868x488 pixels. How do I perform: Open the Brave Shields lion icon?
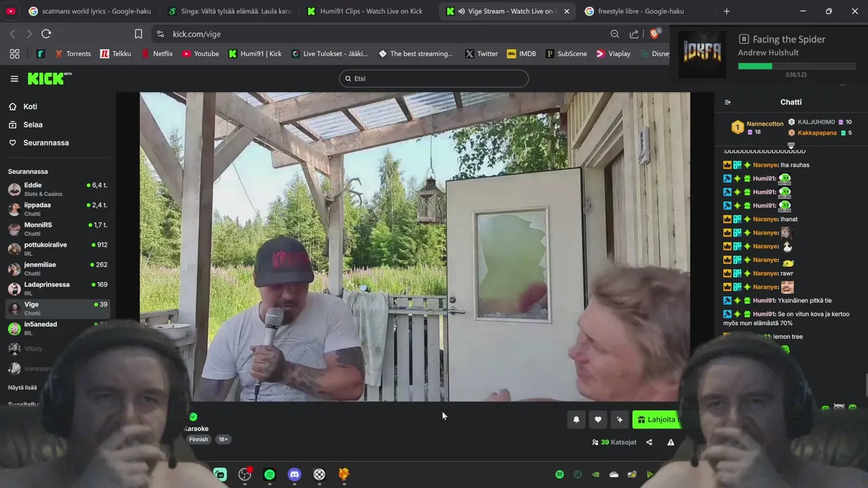tap(654, 33)
